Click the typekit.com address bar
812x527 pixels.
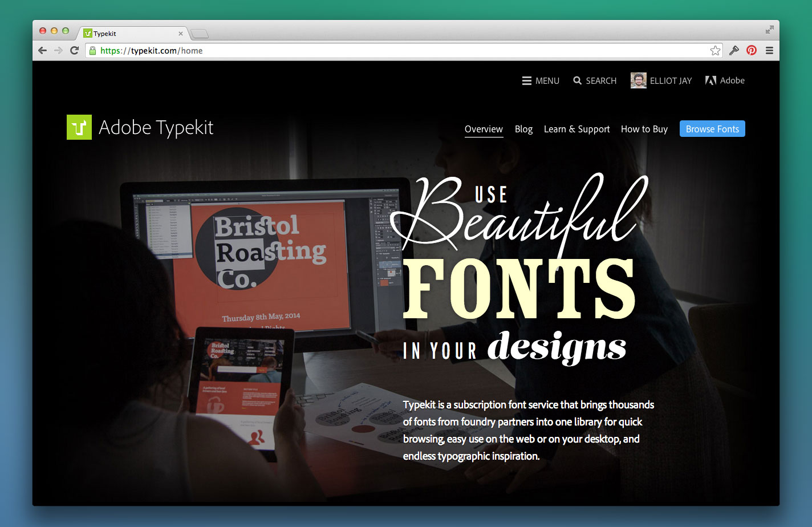tap(399, 51)
